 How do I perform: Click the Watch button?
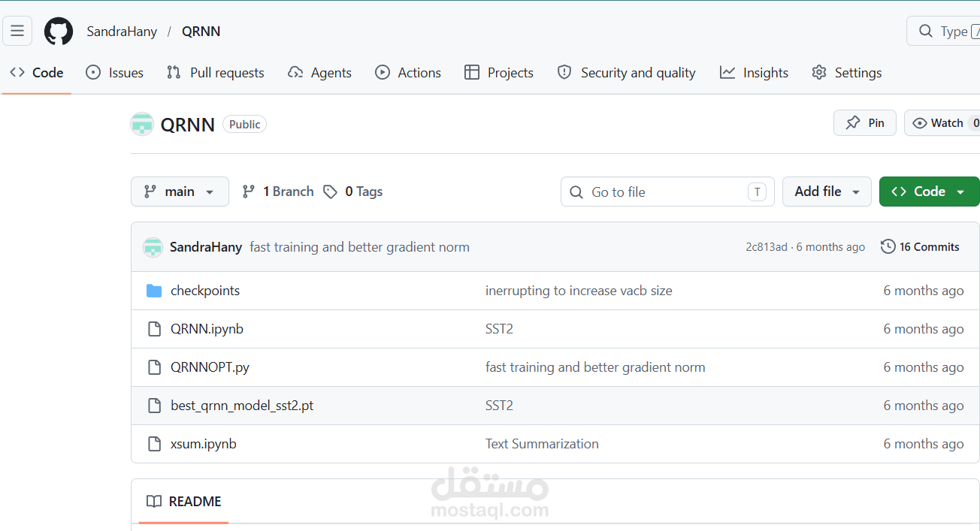click(942, 123)
